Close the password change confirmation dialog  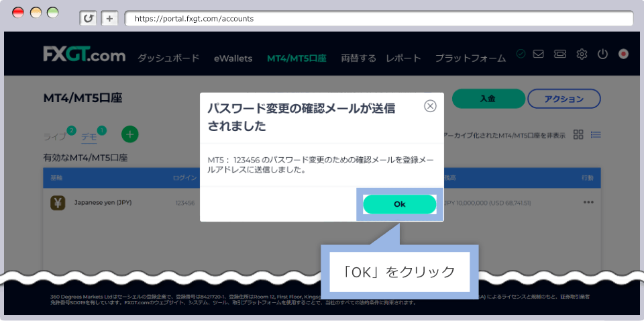[x=429, y=107]
